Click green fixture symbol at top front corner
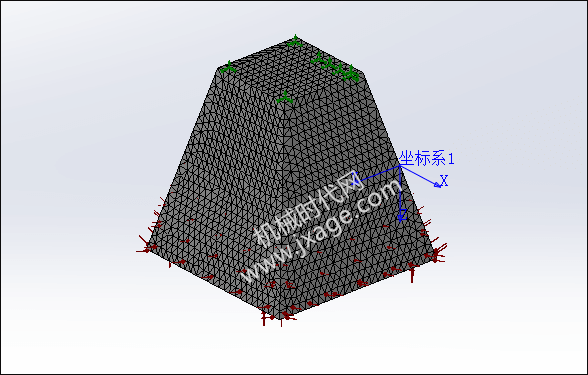Screen dimensions: 588x375 pyautogui.click(x=285, y=97)
